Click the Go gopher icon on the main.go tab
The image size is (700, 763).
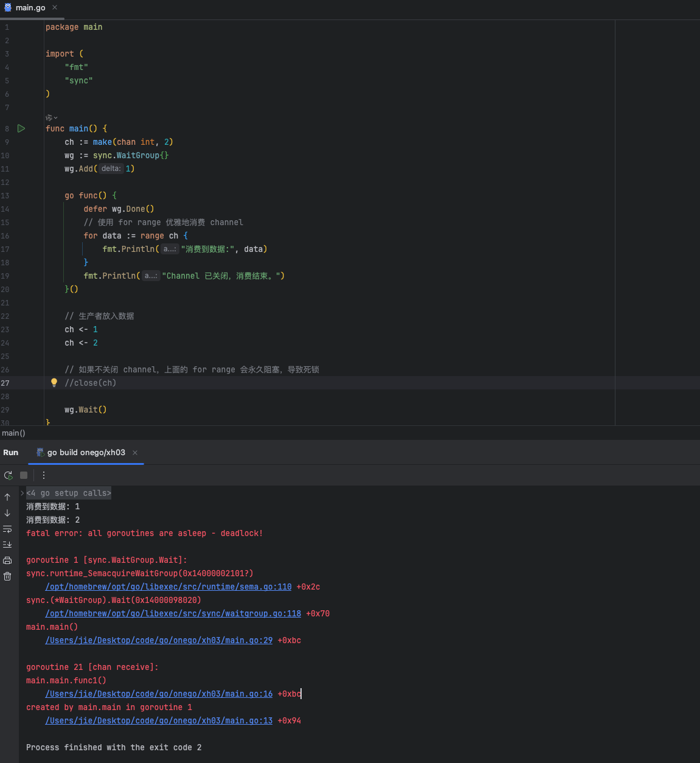coord(8,7)
